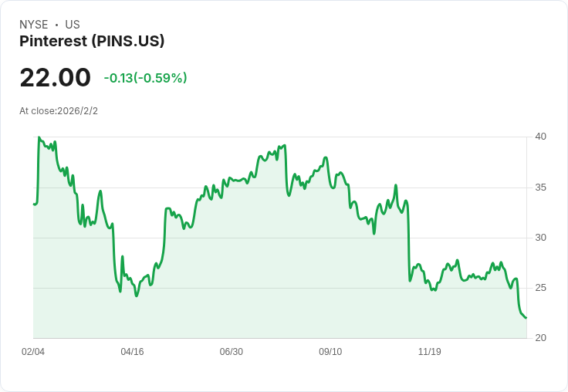Click the US market label
Image resolution: width=568 pixels, height=392 pixels.
[73, 25]
